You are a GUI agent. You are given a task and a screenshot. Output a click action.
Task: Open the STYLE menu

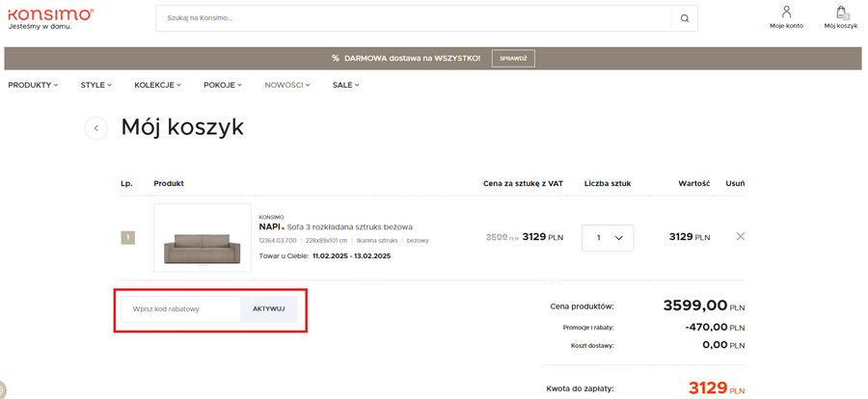(95, 85)
